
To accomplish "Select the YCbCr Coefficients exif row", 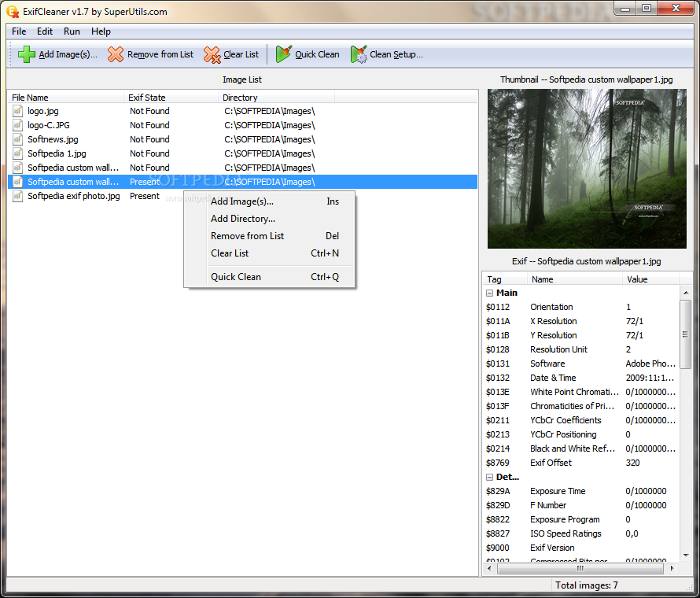I will (581, 421).
